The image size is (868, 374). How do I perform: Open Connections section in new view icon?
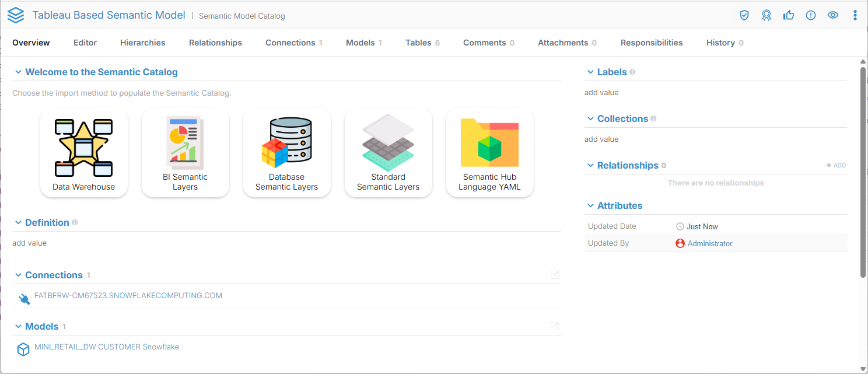555,275
